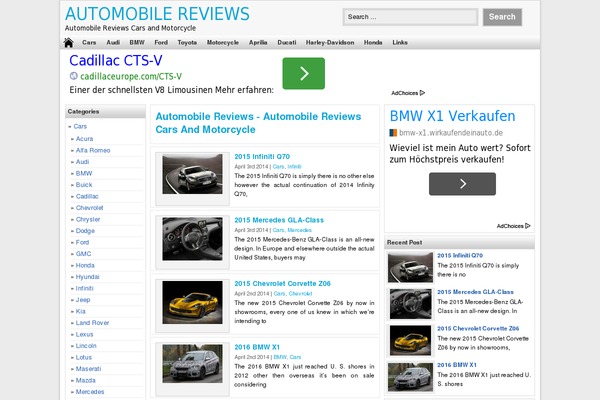Click the Mercedes tag under GLA-Class article
Image resolution: width=600 pixels, height=400 pixels.
[299, 230]
